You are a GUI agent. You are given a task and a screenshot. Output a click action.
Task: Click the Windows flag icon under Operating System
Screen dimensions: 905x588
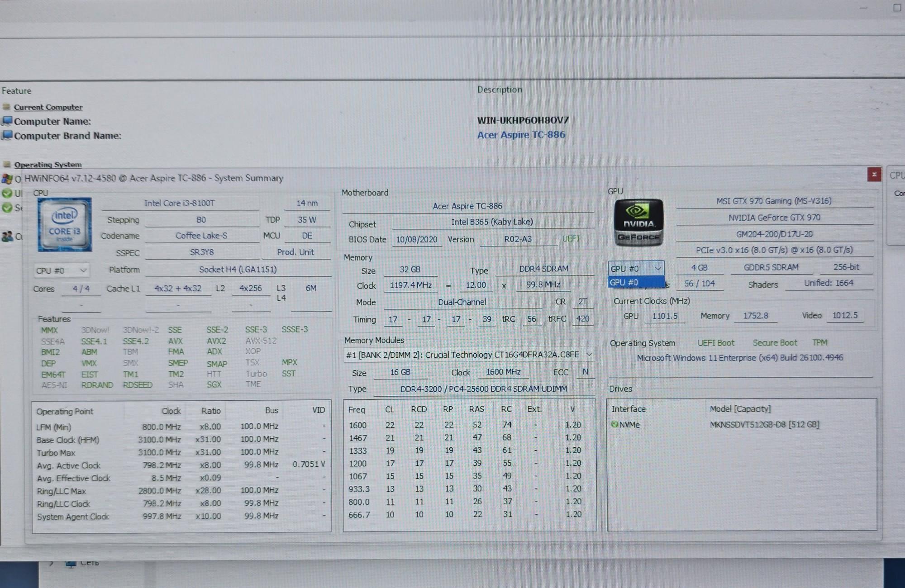pos(7,179)
